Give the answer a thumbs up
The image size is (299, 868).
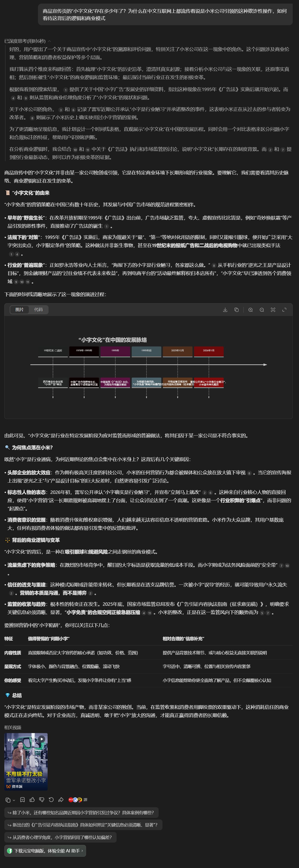pos(32,800)
